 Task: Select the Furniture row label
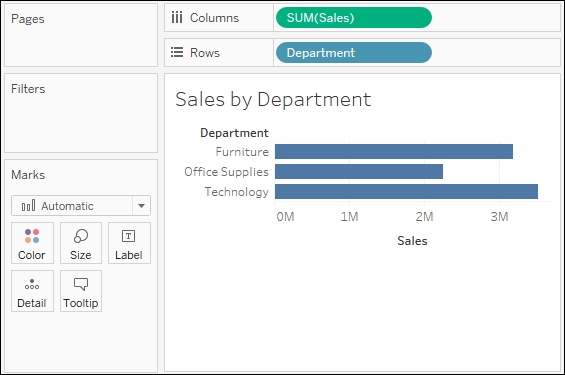pos(242,152)
